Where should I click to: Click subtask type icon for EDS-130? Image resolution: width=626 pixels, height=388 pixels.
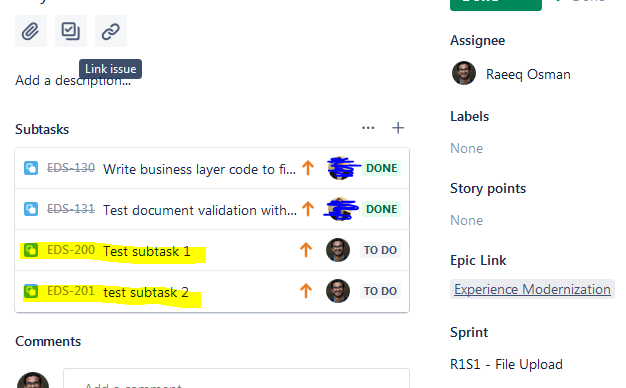(31, 168)
